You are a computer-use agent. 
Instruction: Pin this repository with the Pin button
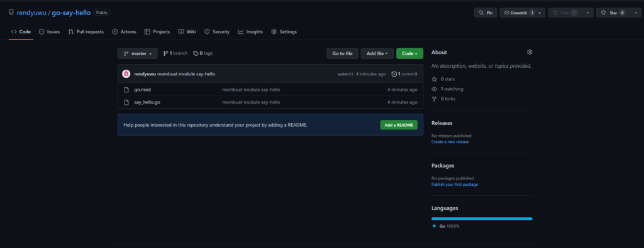486,13
